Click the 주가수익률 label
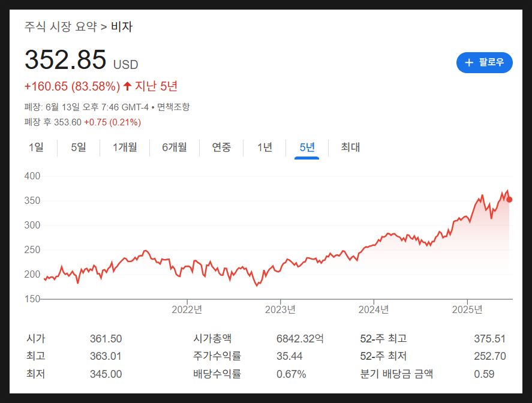This screenshot has height=403, width=532. 217,356
